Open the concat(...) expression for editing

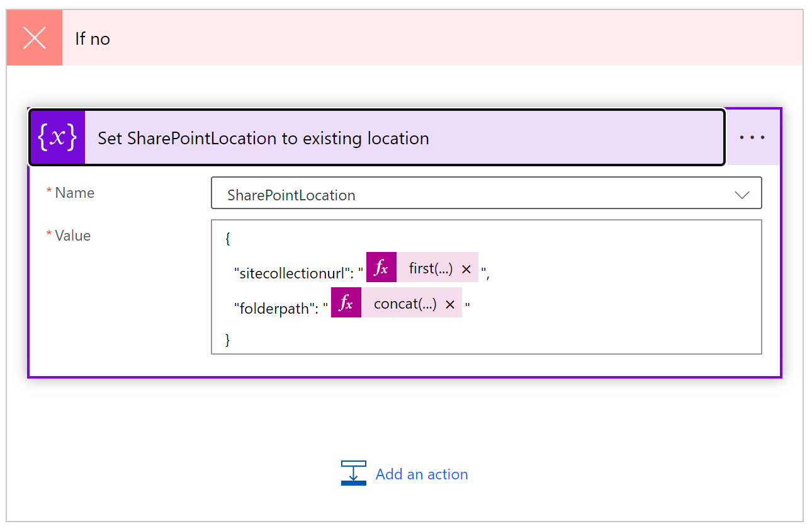point(405,304)
